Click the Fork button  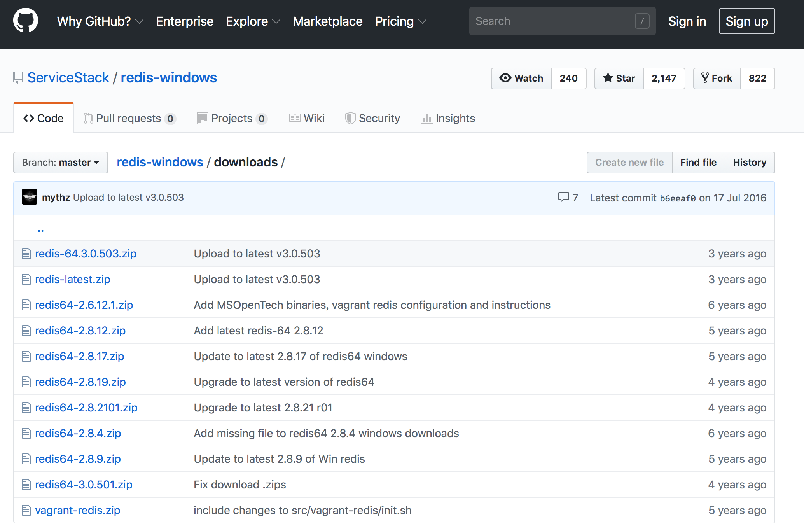click(x=717, y=79)
